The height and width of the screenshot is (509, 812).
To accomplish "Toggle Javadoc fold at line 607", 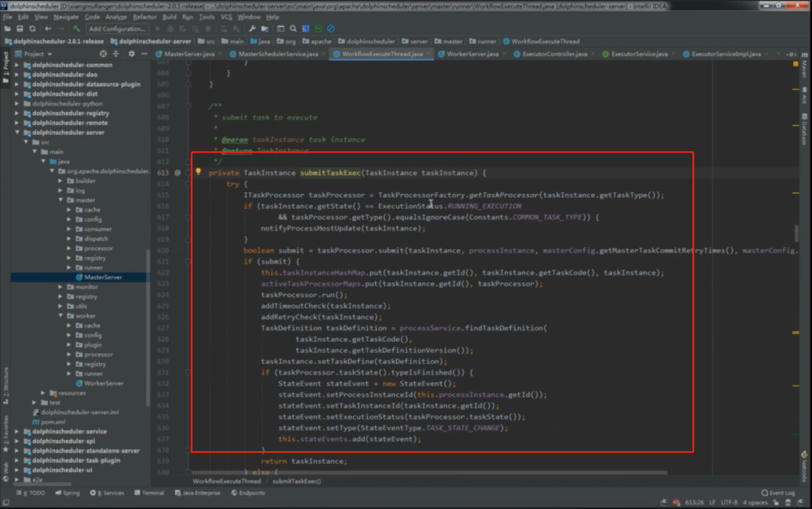I will (x=189, y=106).
